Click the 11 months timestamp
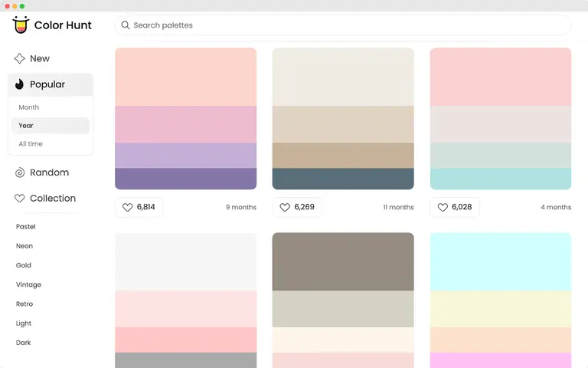588x368 pixels. 398,207
